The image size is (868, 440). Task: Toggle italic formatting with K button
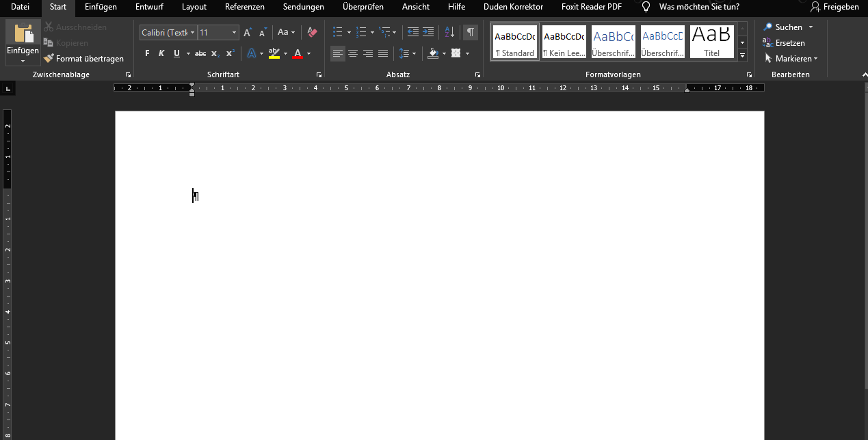pyautogui.click(x=161, y=53)
